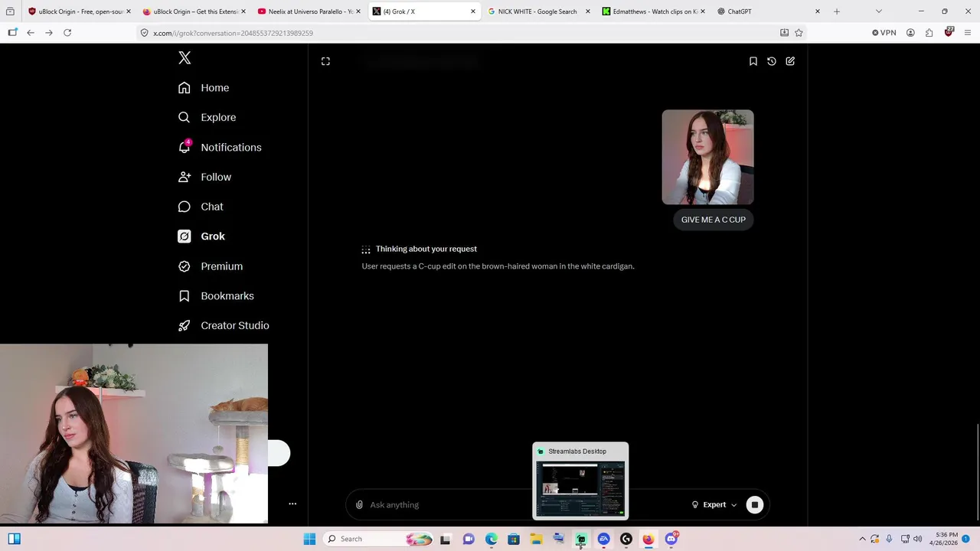Screen dimensions: 980x551
Task: Open Grok bookmark icon in header
Action: click(x=753, y=61)
